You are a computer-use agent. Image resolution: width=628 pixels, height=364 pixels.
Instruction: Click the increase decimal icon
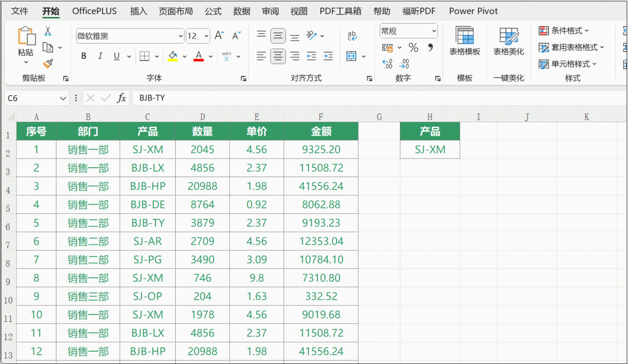pos(388,64)
